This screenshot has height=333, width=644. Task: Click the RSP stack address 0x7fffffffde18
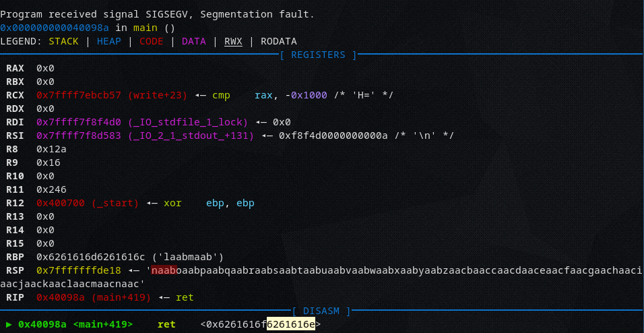[x=79, y=270]
